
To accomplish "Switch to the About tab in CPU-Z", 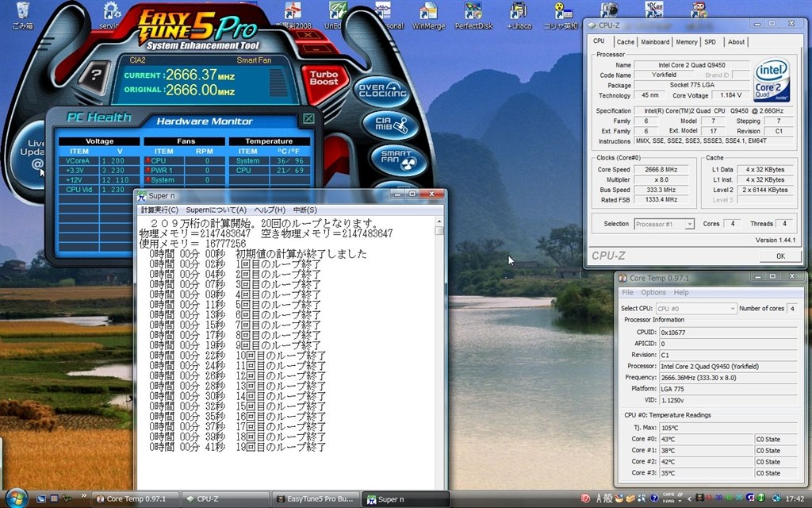I will coord(736,42).
